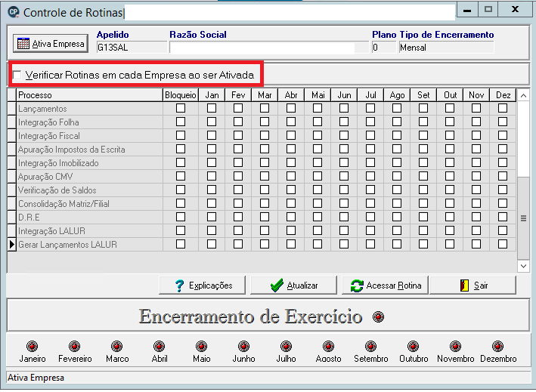Click the Sair exit button
This screenshot has height=392, width=536.
(x=472, y=286)
